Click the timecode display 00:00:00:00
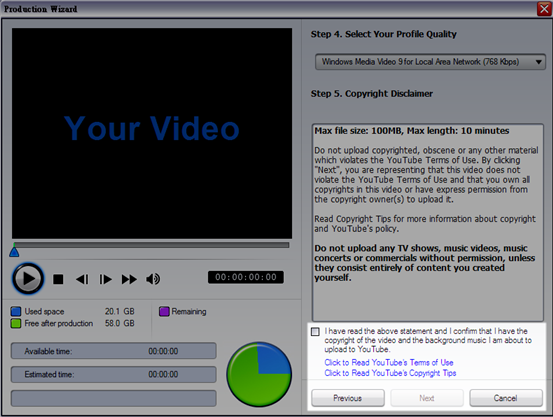The image size is (553, 417). (246, 277)
